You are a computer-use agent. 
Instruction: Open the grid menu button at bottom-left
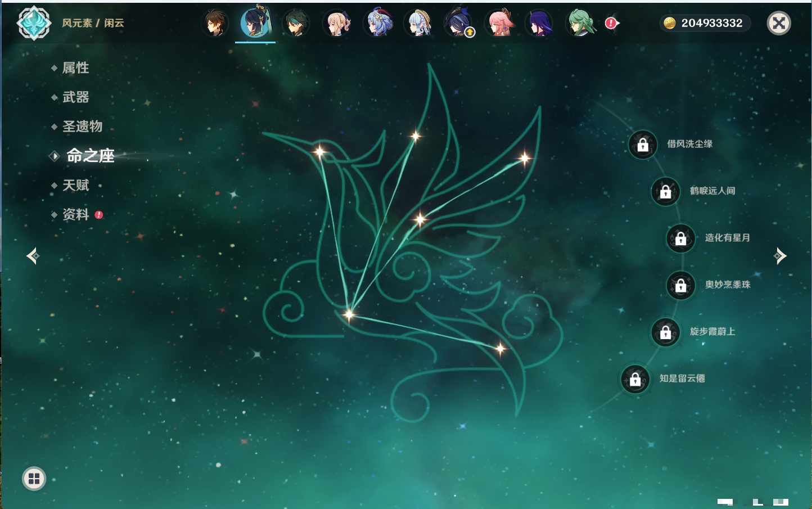[x=34, y=479]
